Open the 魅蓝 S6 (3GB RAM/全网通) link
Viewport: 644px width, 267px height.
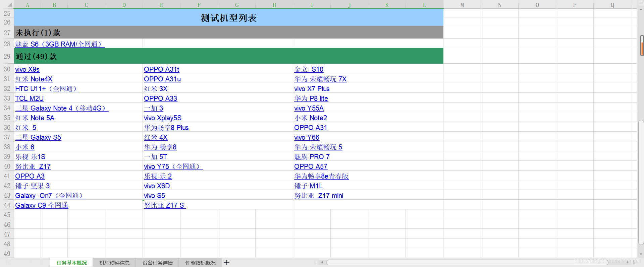point(60,44)
